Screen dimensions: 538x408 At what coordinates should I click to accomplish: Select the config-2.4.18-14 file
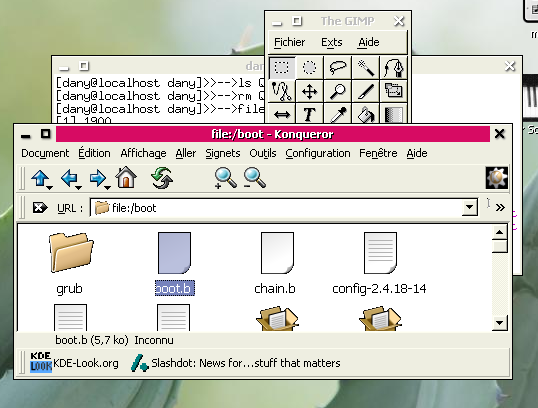(379, 264)
